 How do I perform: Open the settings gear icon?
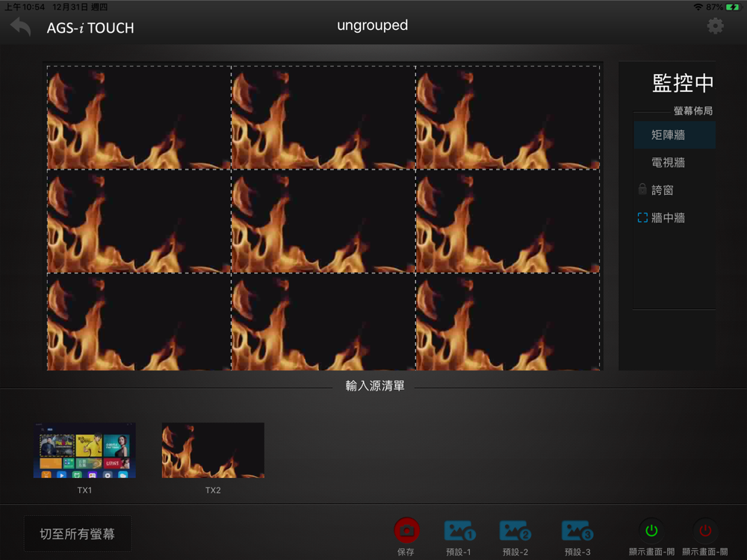(715, 25)
